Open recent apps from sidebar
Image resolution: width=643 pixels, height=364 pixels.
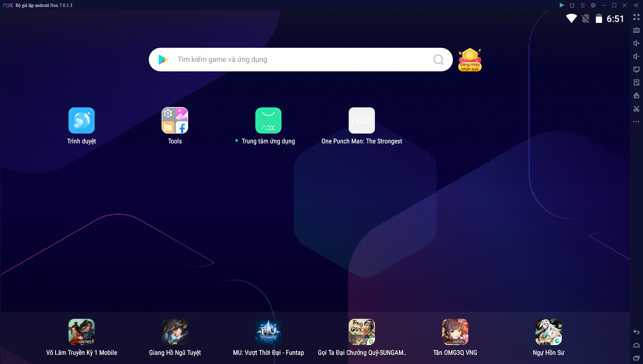click(x=636, y=358)
